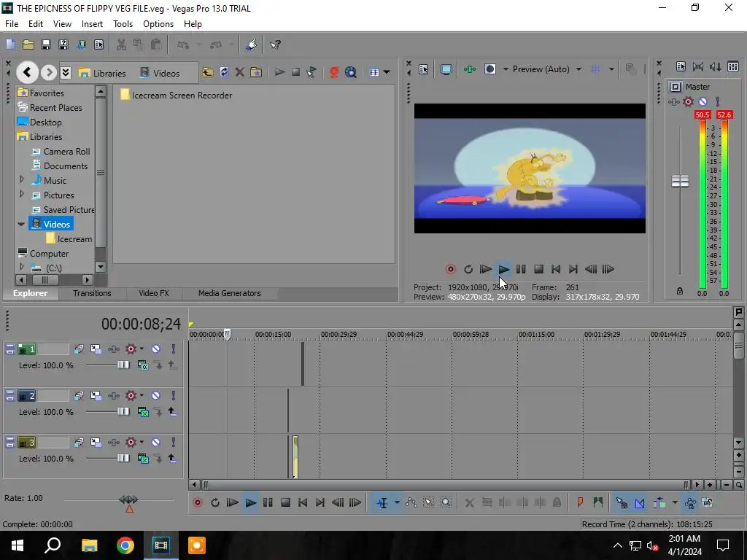Toggle Enable Snapping in timeline toolbar
Image resolution: width=747 pixels, height=560 pixels.
[x=622, y=502]
